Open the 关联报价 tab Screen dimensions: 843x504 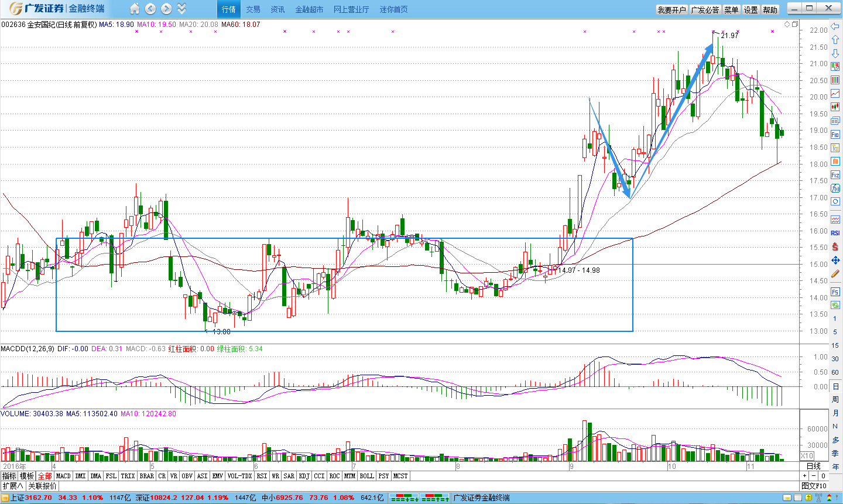[43, 486]
